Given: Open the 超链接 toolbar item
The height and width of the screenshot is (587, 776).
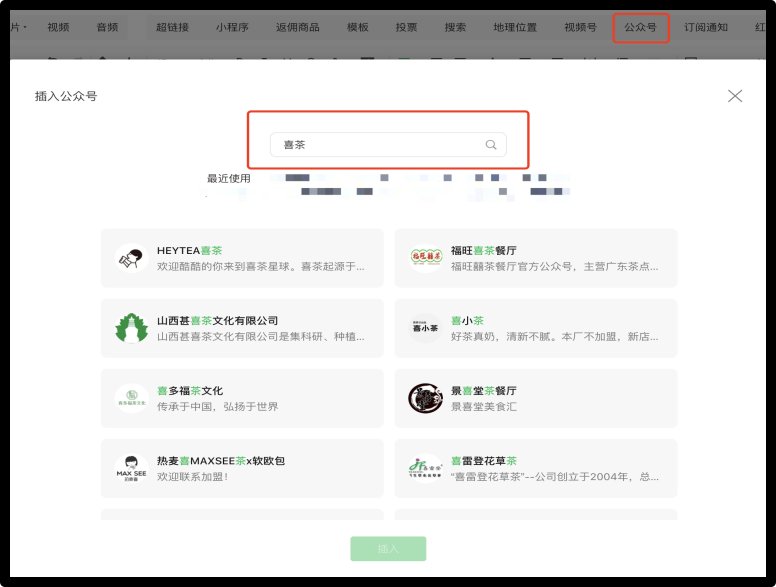Looking at the screenshot, I should pyautogui.click(x=172, y=27).
